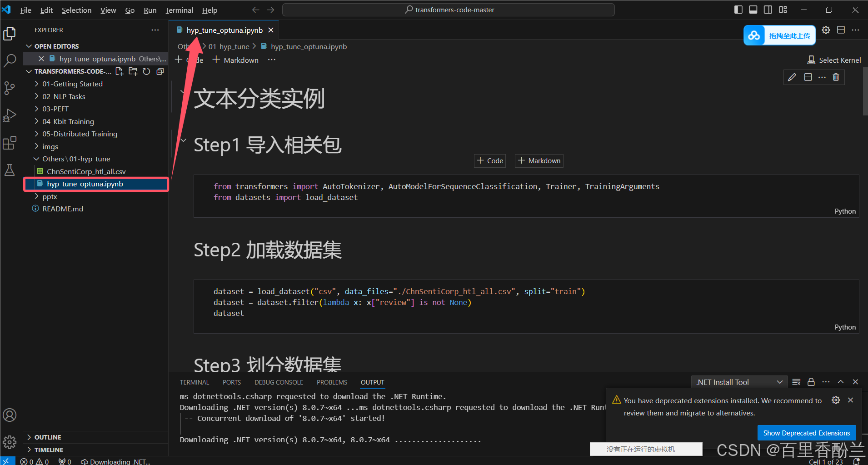Open the Source Control view
The image size is (868, 465).
10,88
